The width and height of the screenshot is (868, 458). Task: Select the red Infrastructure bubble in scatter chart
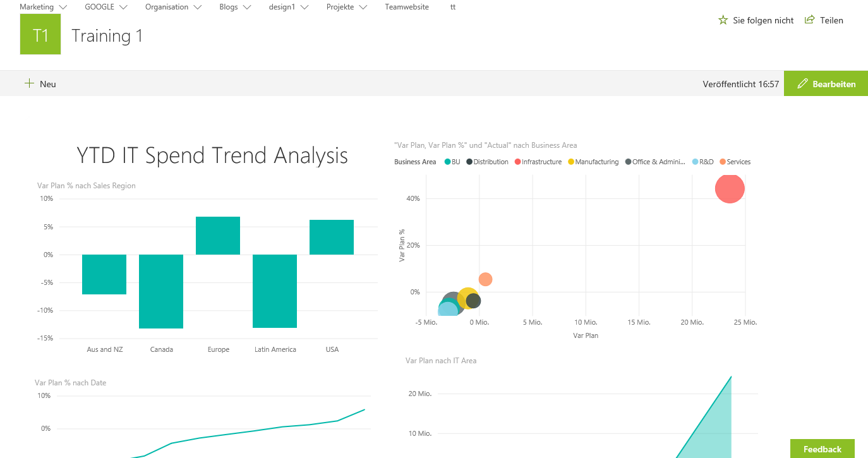coord(730,188)
